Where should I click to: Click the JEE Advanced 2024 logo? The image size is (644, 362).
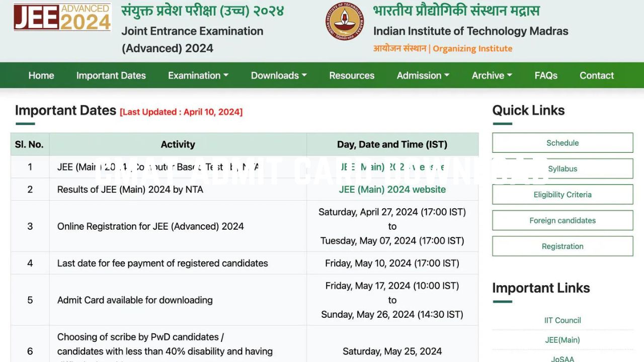coord(62,17)
